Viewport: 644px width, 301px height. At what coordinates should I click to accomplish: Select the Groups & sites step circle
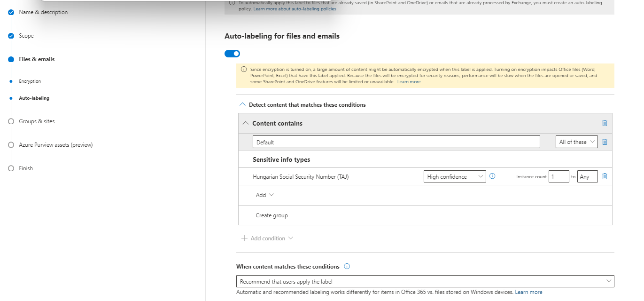[11, 121]
